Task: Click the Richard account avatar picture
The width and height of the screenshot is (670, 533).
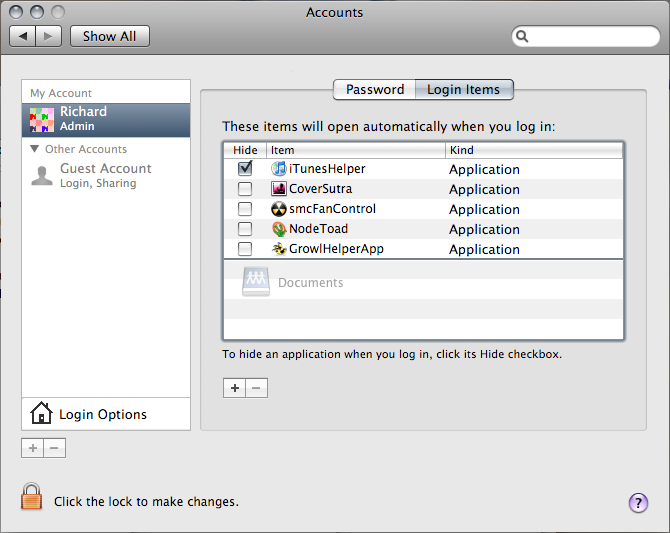Action: pyautogui.click(x=40, y=119)
